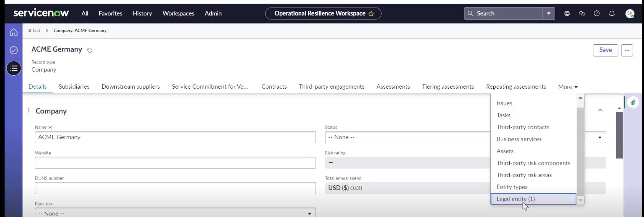644x217 pixels.
Task: Open the List sidebar icon
Action: coord(14,68)
